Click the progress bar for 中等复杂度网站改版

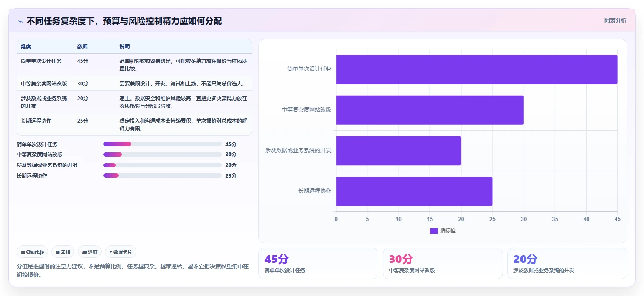[x=162, y=155]
